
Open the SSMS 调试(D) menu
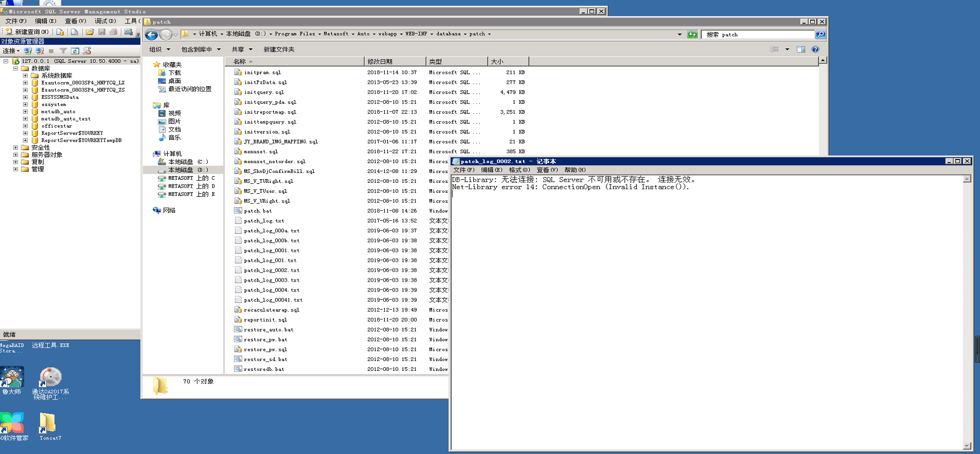click(105, 21)
